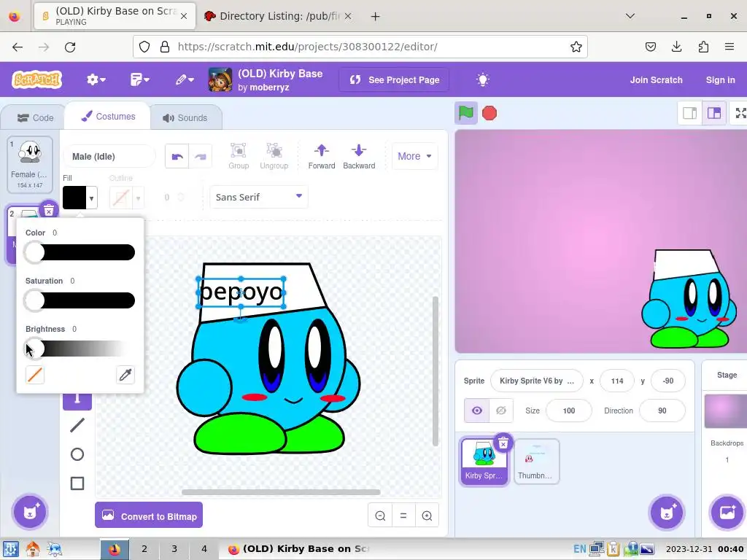Reload the browser page

(70, 47)
